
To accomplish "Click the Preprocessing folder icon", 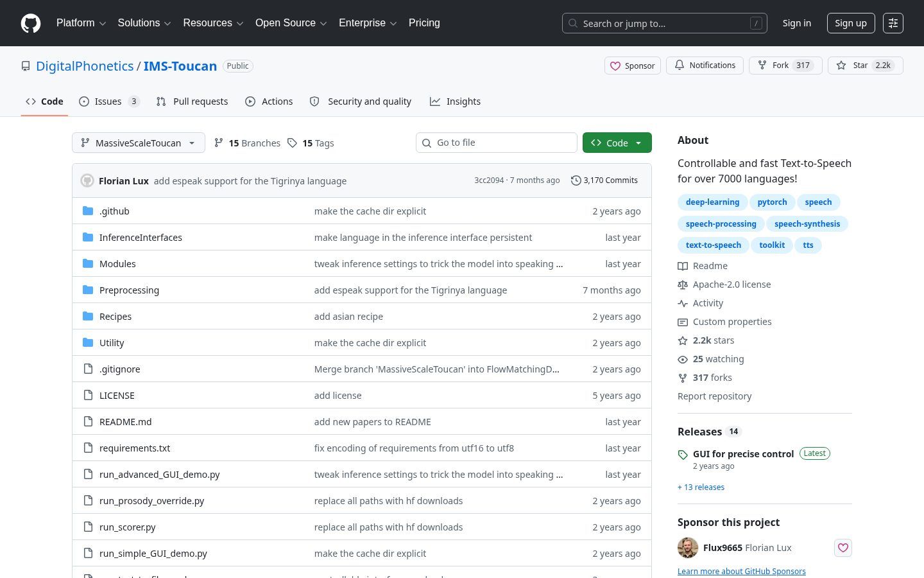I will (x=88, y=290).
